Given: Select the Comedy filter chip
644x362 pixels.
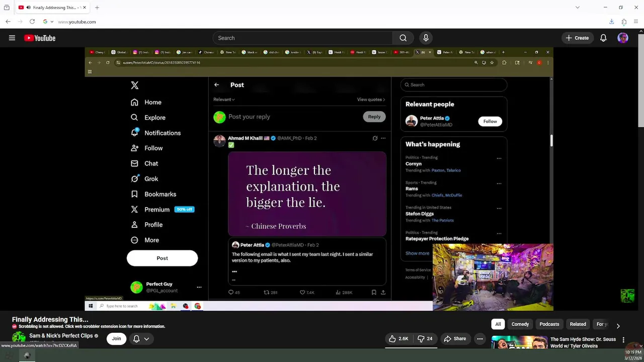Looking at the screenshot, I should point(520,324).
